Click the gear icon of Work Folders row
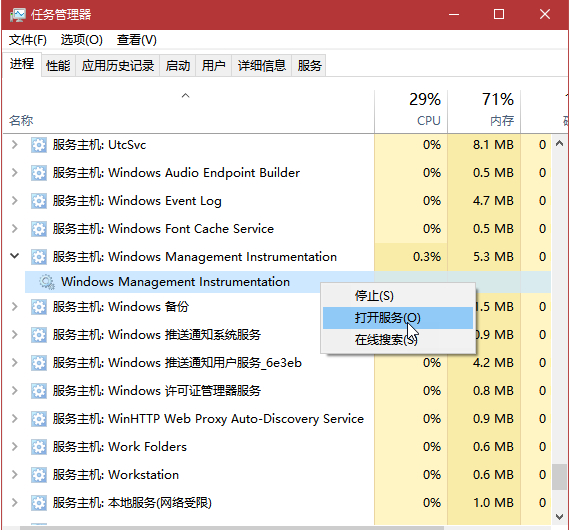Viewport: 570px width, 530px height. [39, 447]
